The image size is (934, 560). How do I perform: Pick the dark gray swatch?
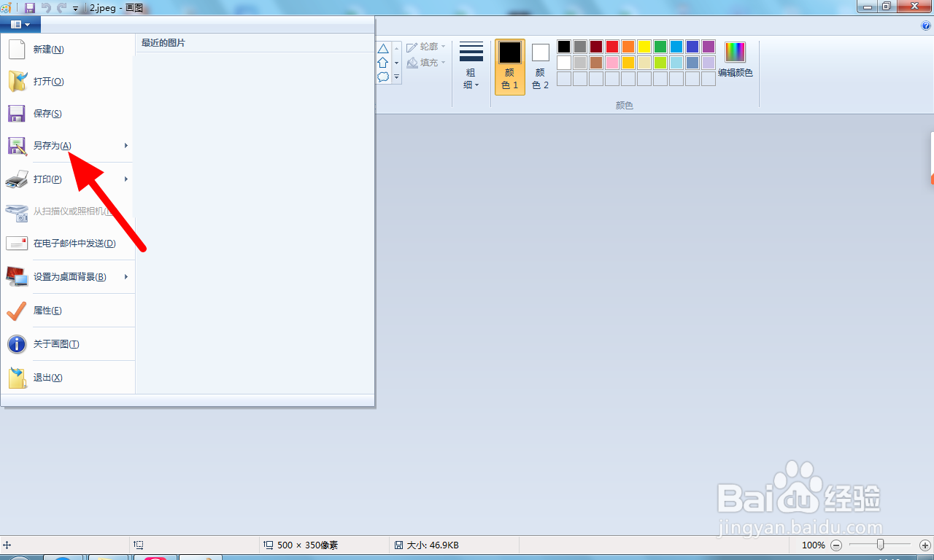tap(580, 47)
